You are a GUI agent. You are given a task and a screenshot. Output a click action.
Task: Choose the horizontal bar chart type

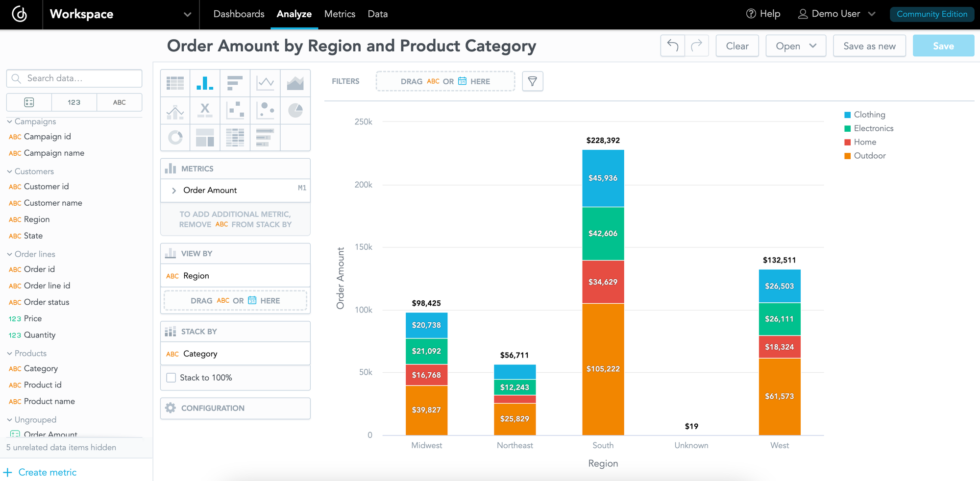[x=235, y=82]
